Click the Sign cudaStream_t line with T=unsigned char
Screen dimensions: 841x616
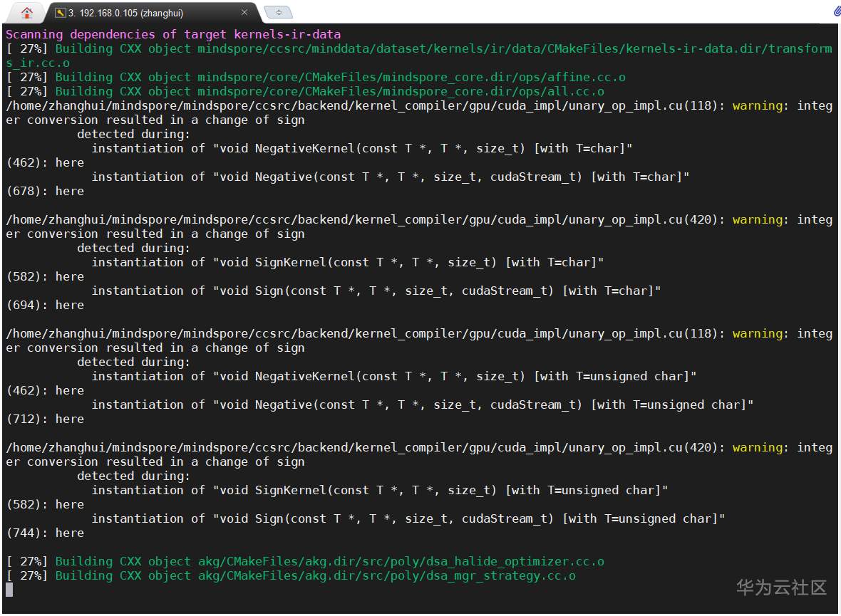(408, 519)
